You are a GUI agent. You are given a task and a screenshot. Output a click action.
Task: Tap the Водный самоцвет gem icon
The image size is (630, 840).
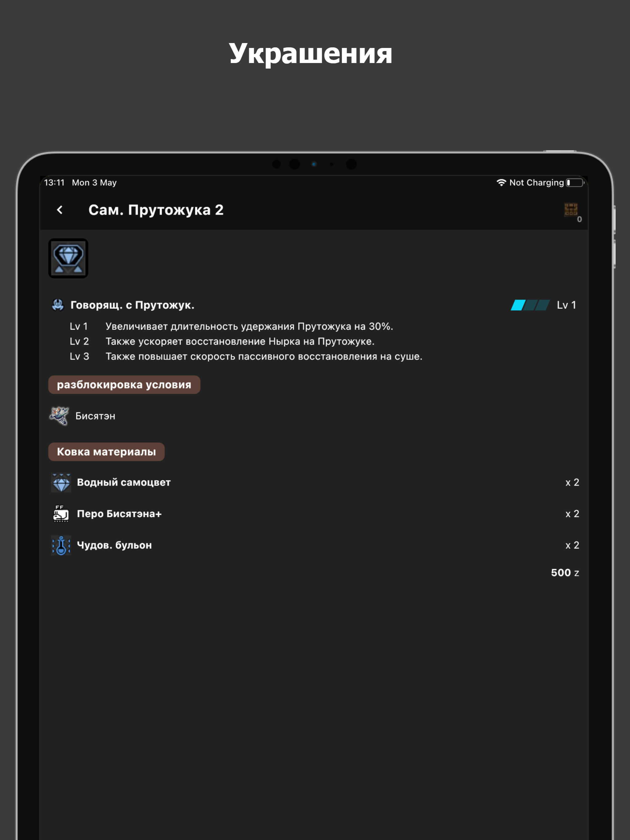(61, 482)
